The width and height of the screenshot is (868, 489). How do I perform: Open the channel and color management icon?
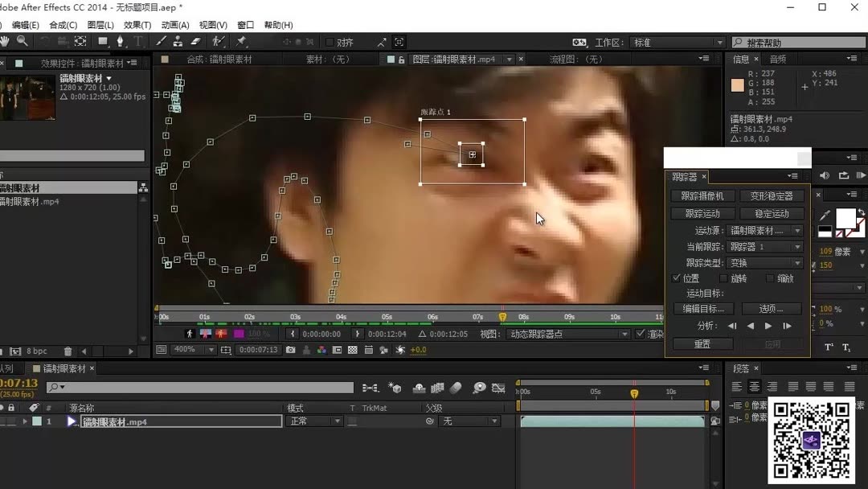click(322, 349)
